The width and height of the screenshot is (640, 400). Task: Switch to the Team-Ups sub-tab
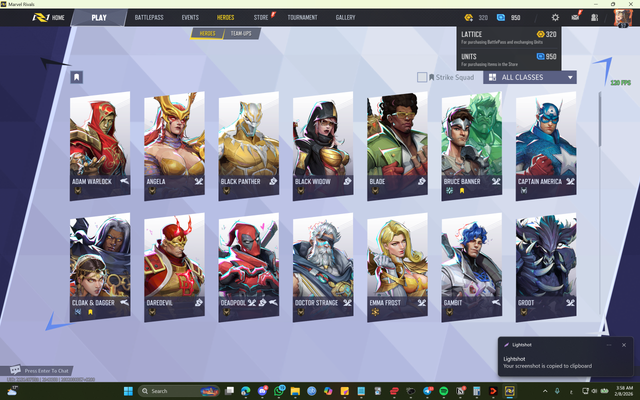click(241, 33)
